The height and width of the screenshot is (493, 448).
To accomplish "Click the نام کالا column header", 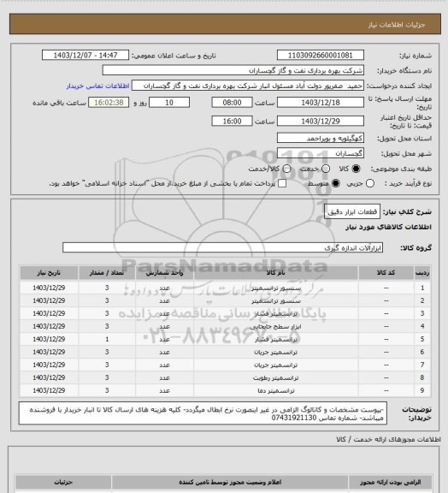I will 276,273.
